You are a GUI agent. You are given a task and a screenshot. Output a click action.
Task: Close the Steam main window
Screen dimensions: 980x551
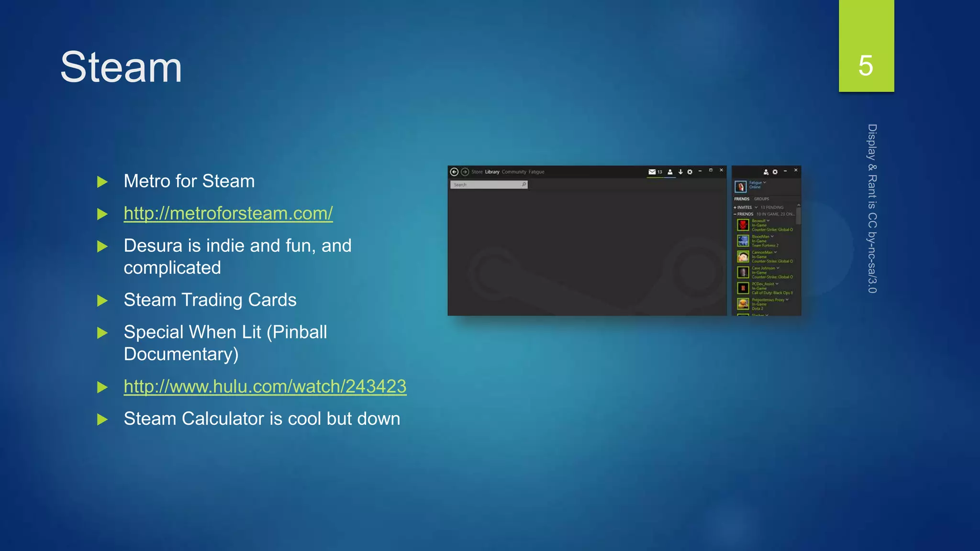721,170
